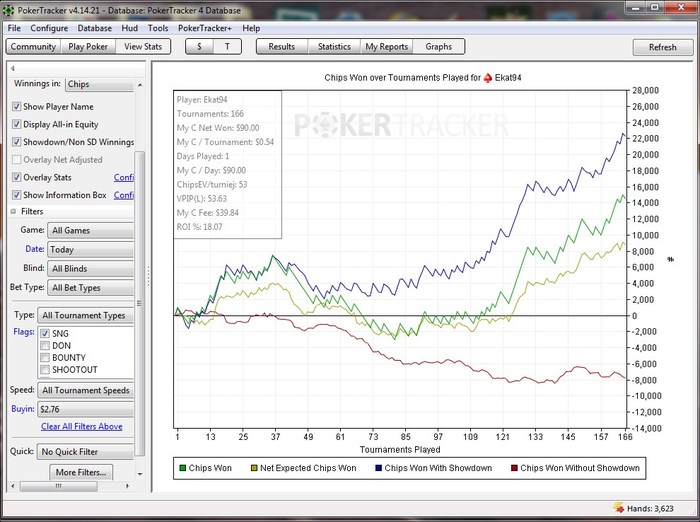This screenshot has height=522, width=700.
Task: Open the Blind filter dropdown
Action: (x=90, y=269)
